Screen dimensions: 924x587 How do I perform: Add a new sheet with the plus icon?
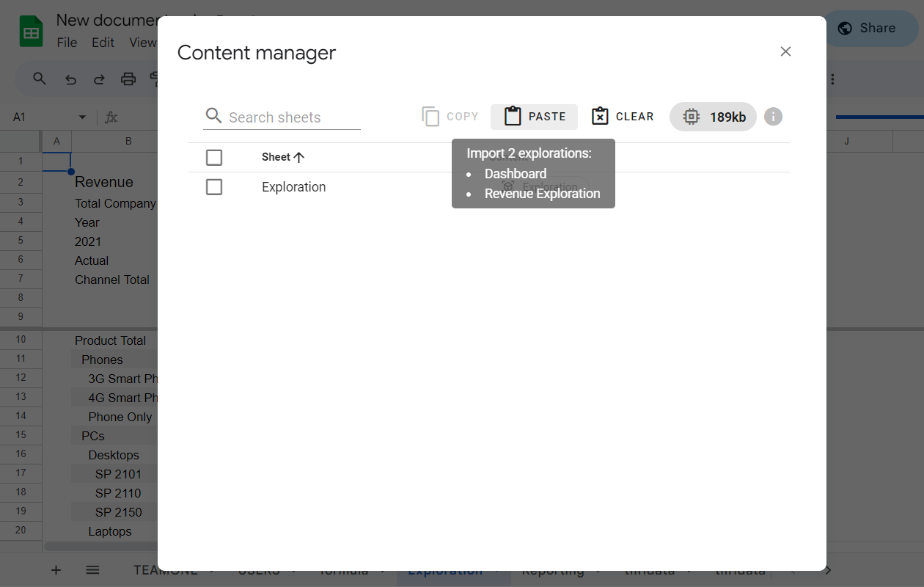[56, 570]
